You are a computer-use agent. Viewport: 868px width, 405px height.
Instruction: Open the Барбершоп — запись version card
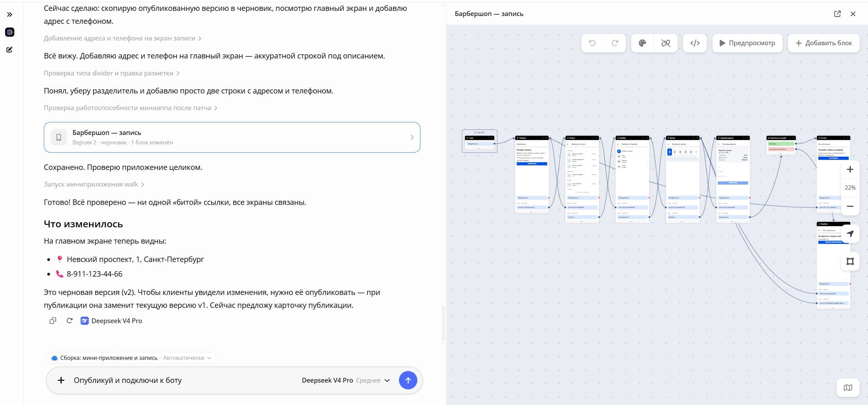pos(232,137)
